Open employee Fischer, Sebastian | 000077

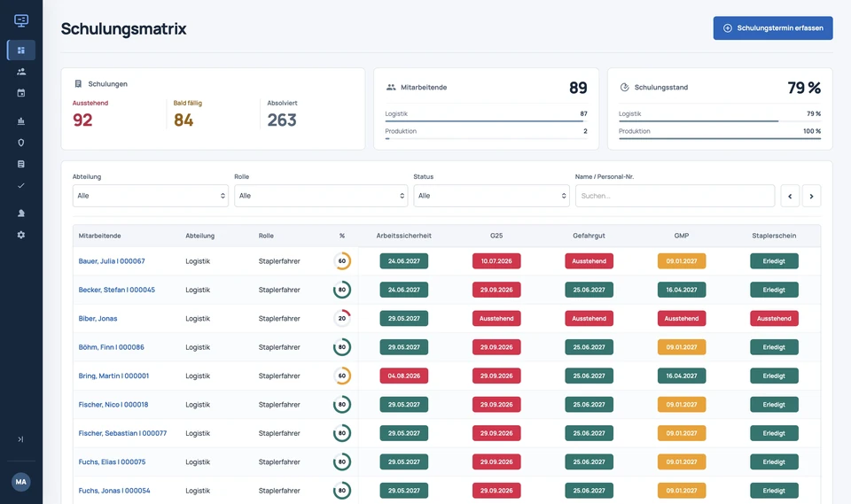pos(122,433)
